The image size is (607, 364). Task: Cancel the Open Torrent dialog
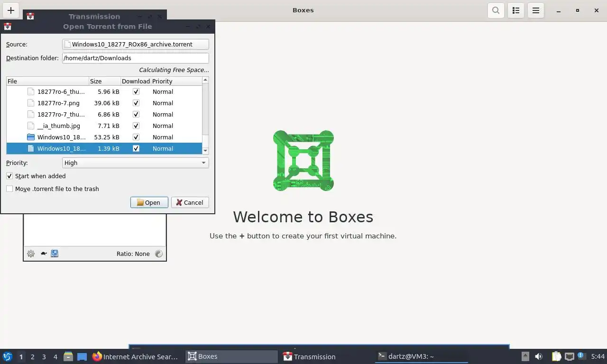[190, 202]
